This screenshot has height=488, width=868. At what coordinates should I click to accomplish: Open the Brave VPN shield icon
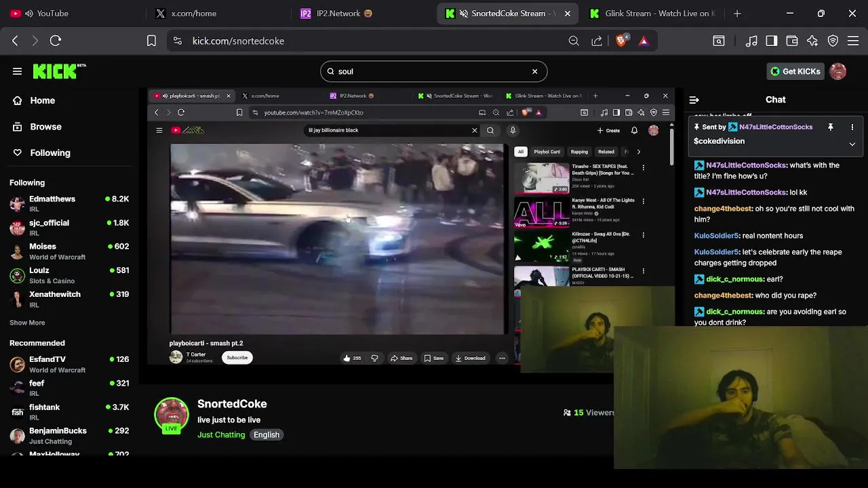click(833, 41)
